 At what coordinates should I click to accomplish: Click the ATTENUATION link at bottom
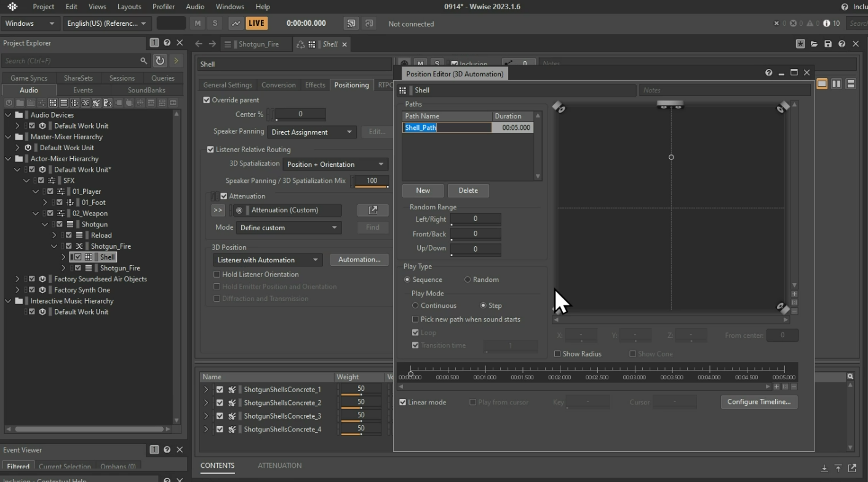[280, 465]
